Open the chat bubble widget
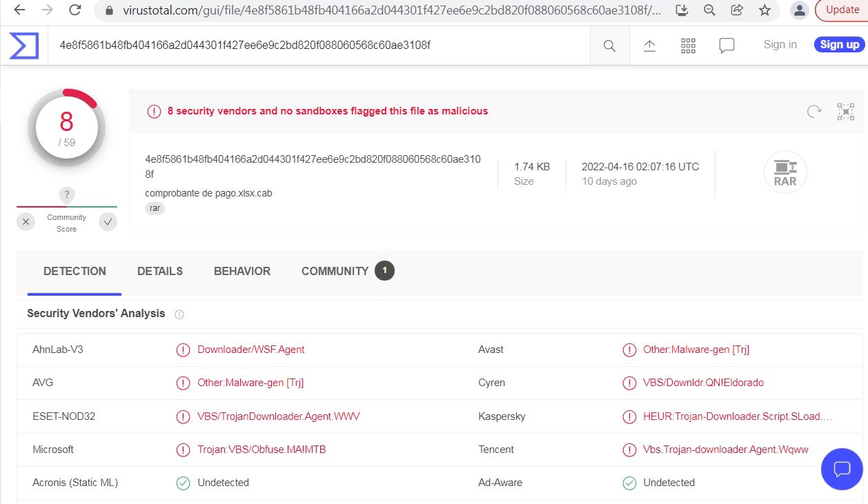Image resolution: width=868 pixels, height=504 pixels. pos(842,470)
